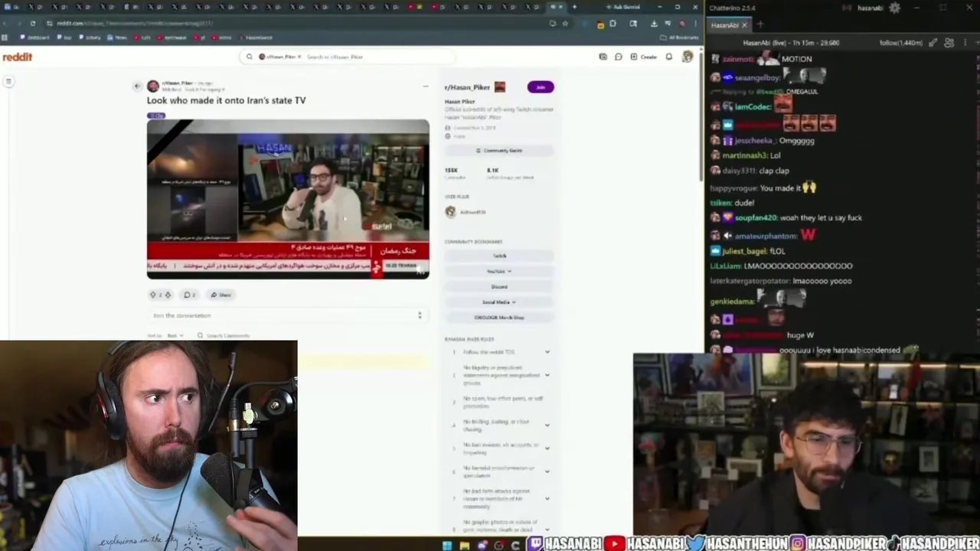
Task: Open the Discord community bookmark
Action: tap(499, 286)
